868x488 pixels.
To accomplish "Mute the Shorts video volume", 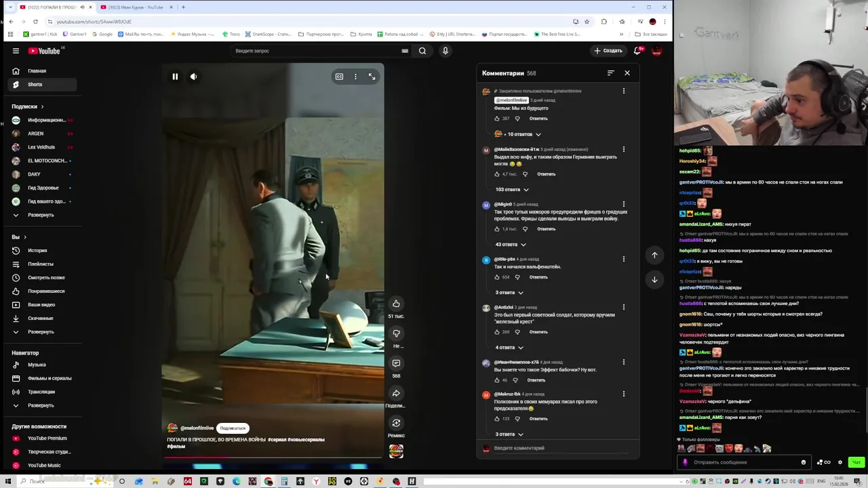I will click(193, 77).
